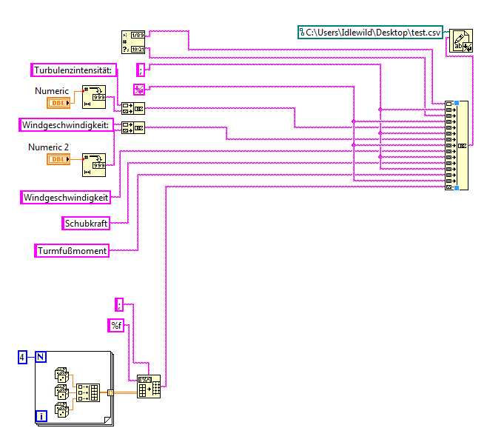Select the Numeric 2 DBL terminal
The width and height of the screenshot is (504, 445).
pyautogui.click(x=58, y=159)
